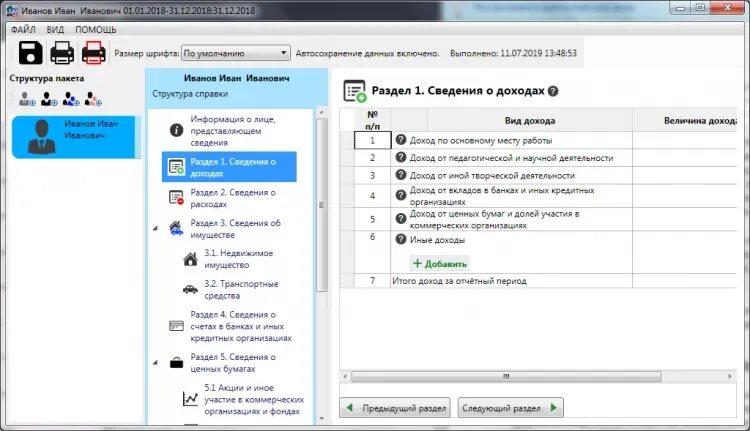Click bank card icon for Раздел 4
This screenshot has height=431, width=750.
(x=176, y=326)
